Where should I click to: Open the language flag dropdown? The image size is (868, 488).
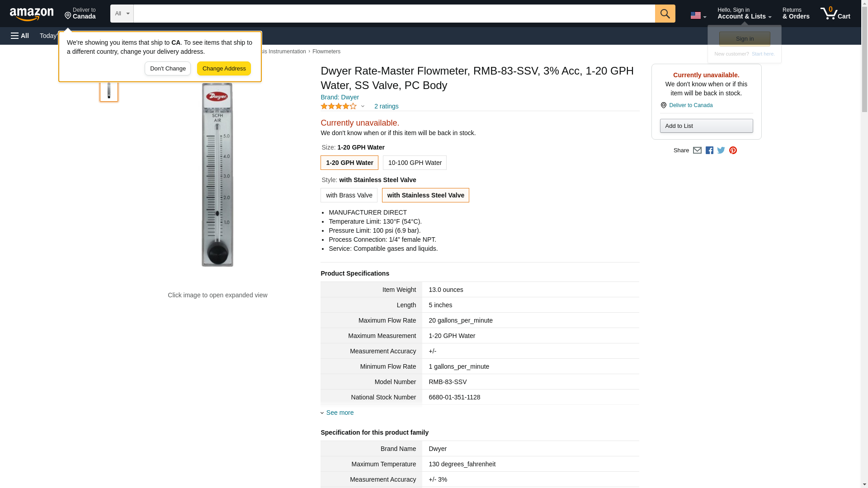(x=698, y=15)
